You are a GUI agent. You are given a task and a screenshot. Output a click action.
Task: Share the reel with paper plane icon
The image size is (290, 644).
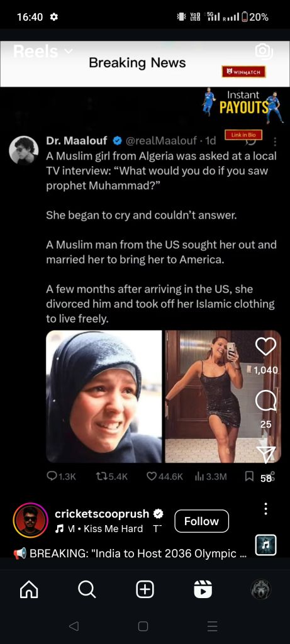coord(265,455)
